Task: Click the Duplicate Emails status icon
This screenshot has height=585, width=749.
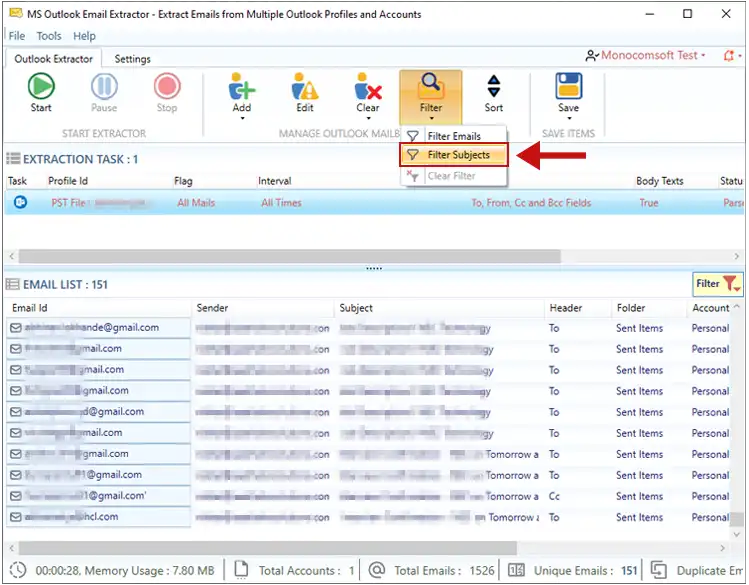Action: pos(659,570)
